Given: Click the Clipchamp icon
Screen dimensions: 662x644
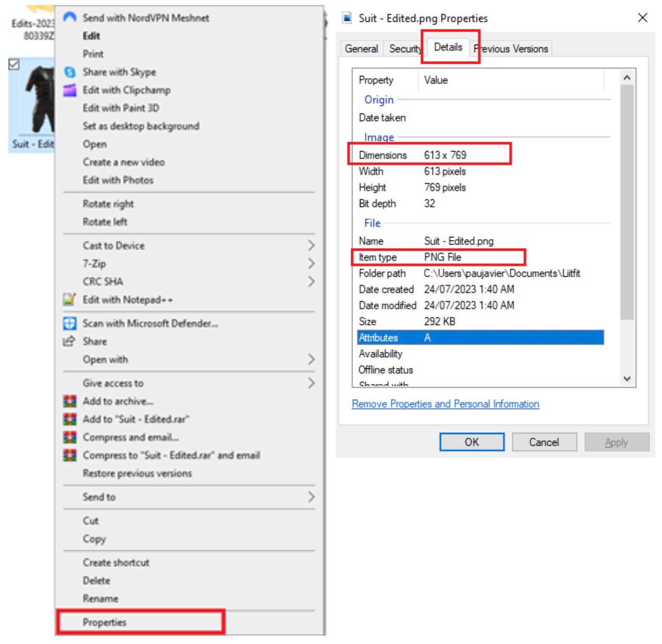Looking at the screenshot, I should tap(70, 90).
